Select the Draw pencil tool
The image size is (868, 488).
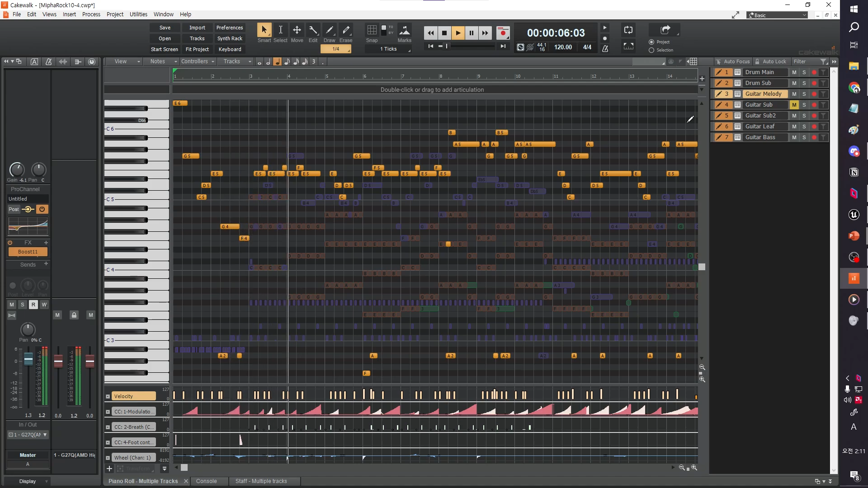point(330,30)
